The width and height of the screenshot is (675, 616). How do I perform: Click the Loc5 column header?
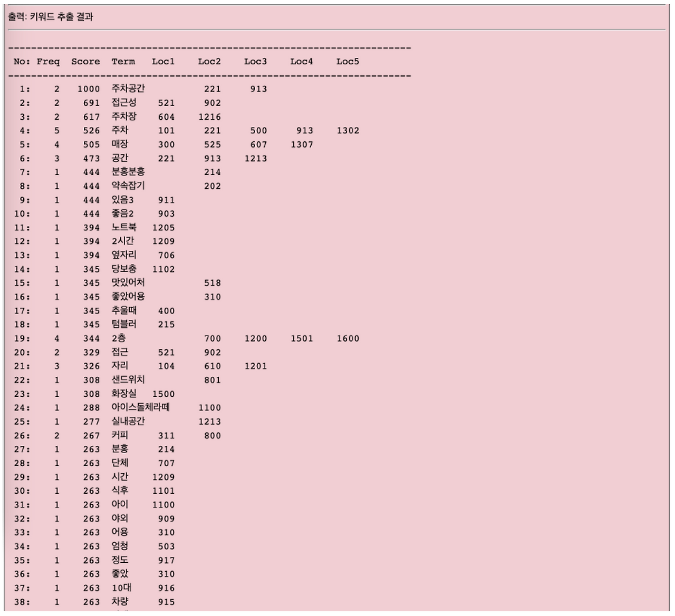tap(348, 61)
